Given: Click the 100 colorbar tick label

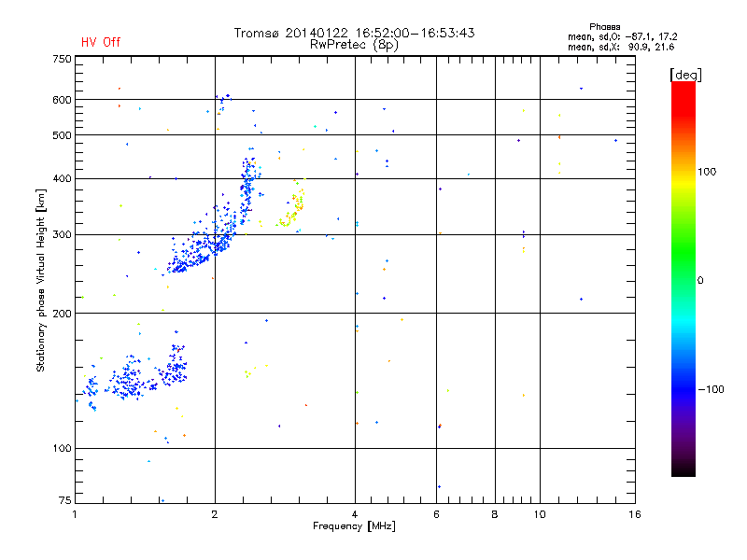Looking at the screenshot, I should 707,172.
